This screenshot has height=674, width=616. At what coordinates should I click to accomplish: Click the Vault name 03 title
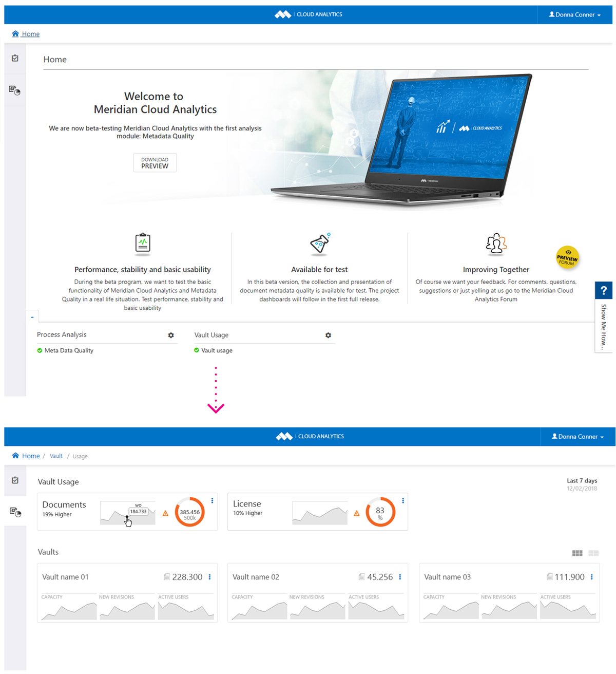(447, 577)
